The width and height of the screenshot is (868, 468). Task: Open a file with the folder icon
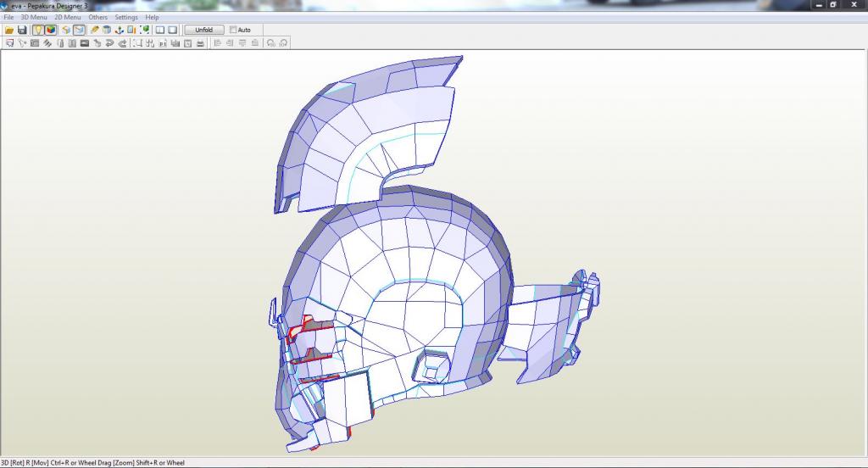(9, 30)
